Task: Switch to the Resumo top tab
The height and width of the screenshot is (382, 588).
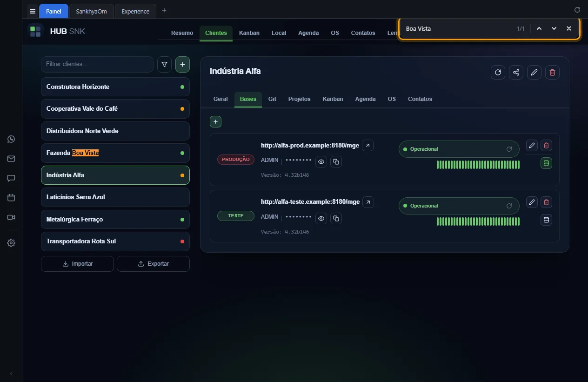Action: [182, 33]
